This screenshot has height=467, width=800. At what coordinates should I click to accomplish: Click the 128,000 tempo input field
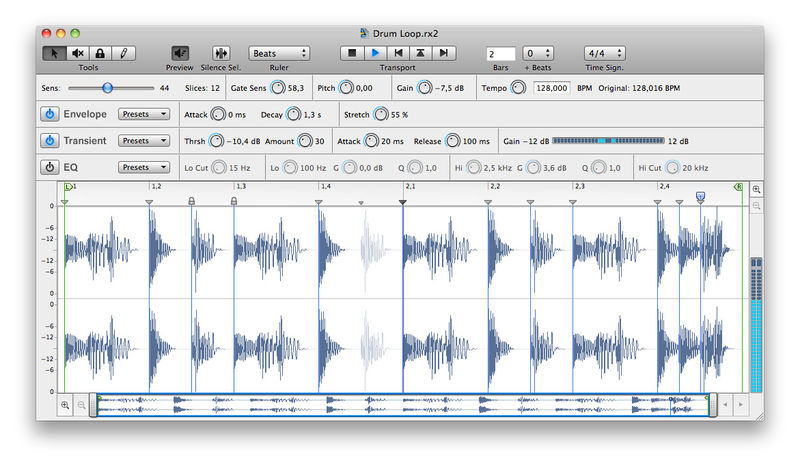[x=552, y=88]
